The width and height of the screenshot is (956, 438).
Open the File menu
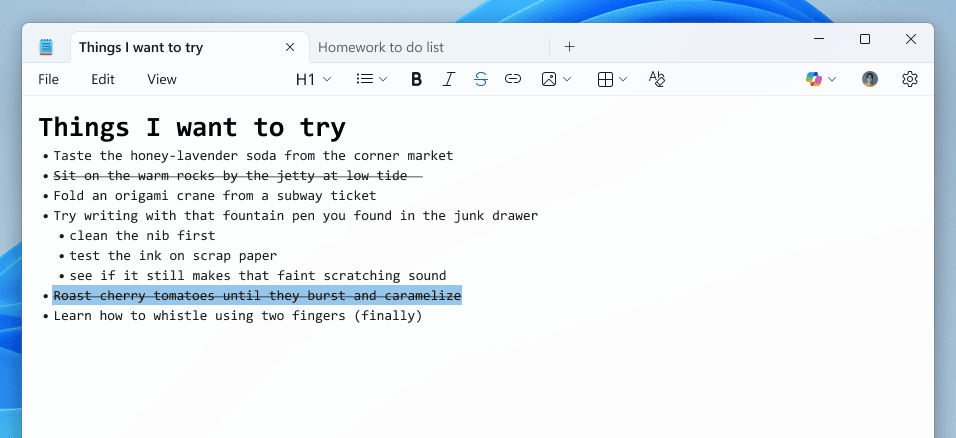(x=48, y=79)
